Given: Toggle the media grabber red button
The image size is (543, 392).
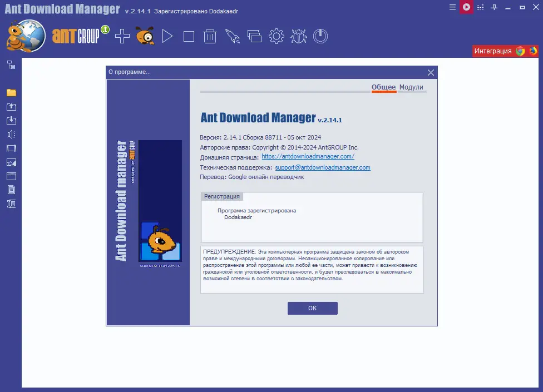Looking at the screenshot, I should 466,8.
